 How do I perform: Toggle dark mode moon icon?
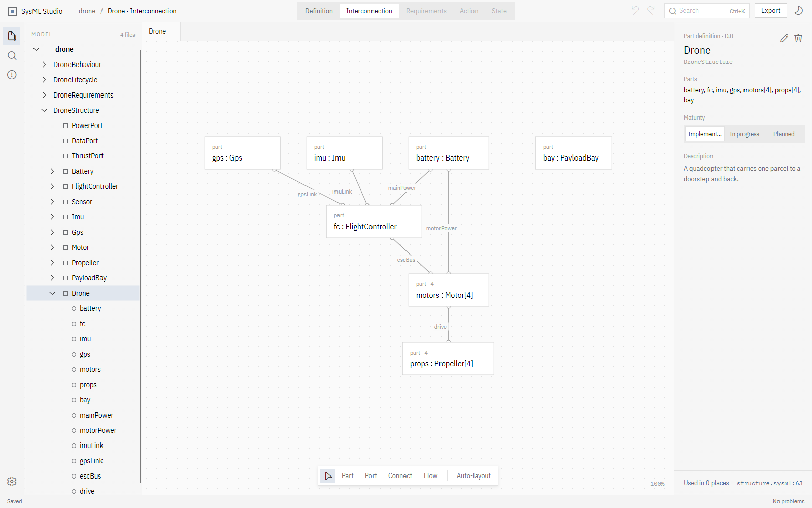798,11
